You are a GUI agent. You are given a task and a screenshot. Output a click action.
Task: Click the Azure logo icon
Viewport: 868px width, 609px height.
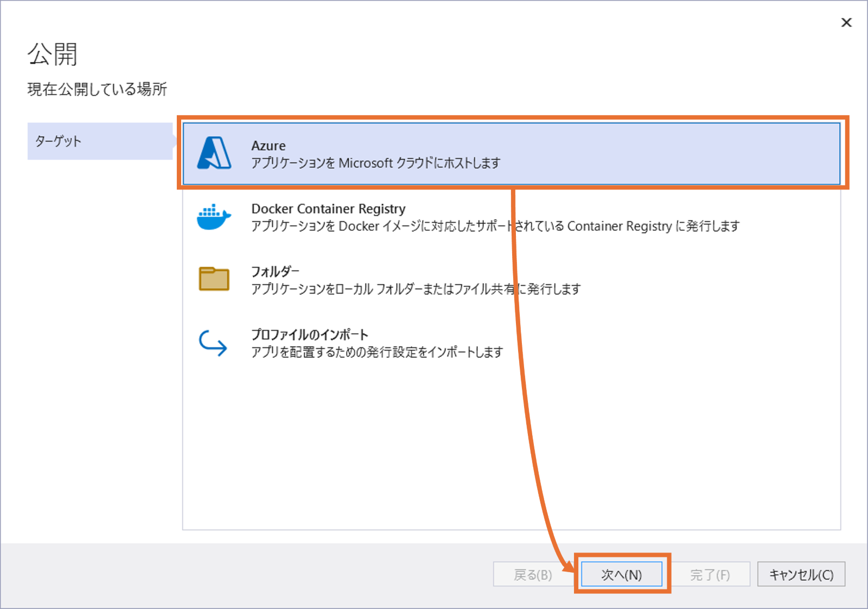(x=214, y=153)
